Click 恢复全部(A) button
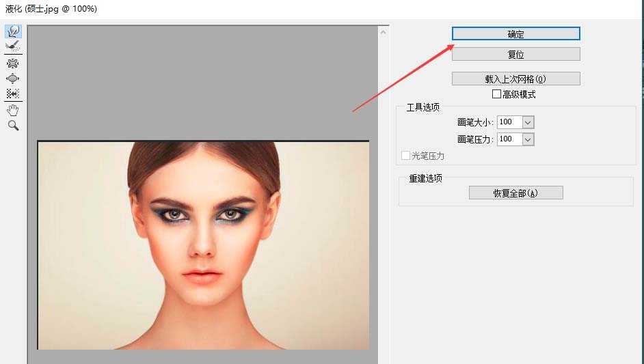 click(516, 193)
